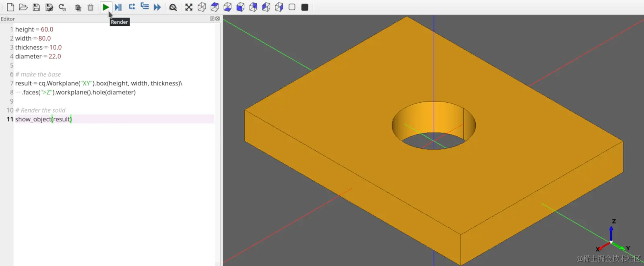Click the continue double-arrow icon

point(157,7)
